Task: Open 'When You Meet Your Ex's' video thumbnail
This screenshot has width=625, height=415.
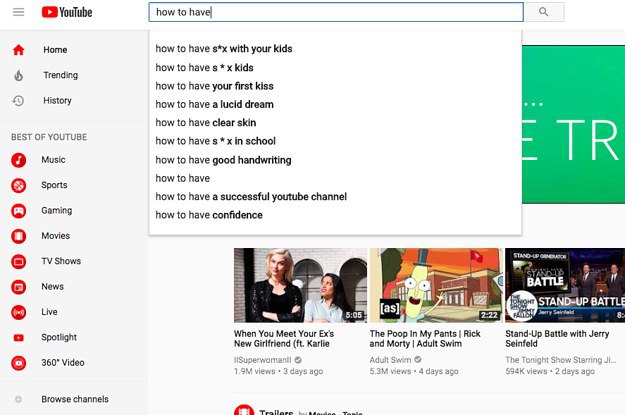Action: (x=300, y=285)
